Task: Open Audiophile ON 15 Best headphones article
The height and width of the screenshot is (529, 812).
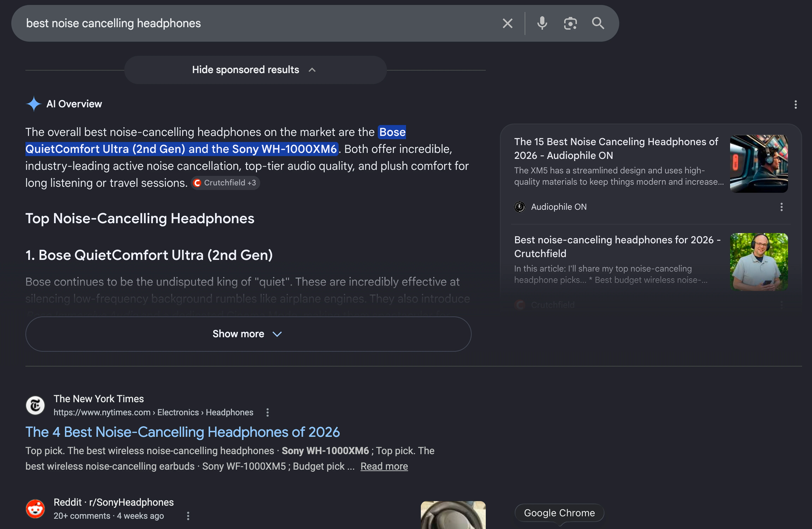Action: [x=616, y=148]
